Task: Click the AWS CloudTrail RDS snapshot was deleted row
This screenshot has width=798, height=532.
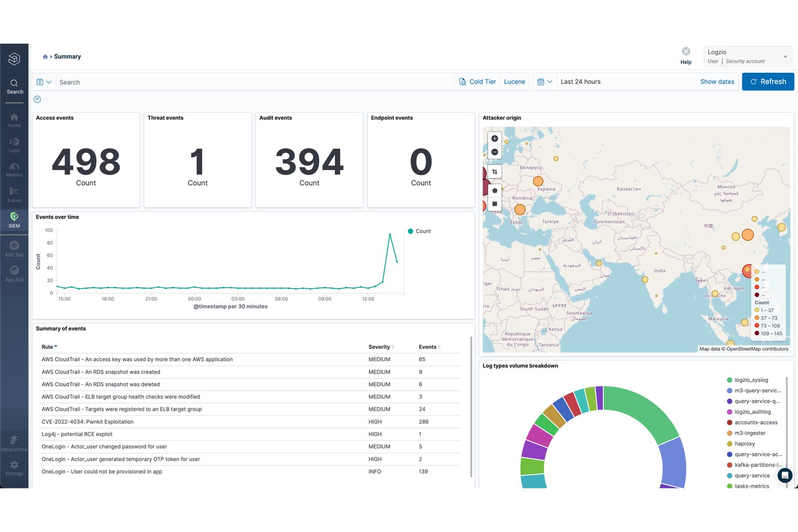Action: [x=251, y=384]
